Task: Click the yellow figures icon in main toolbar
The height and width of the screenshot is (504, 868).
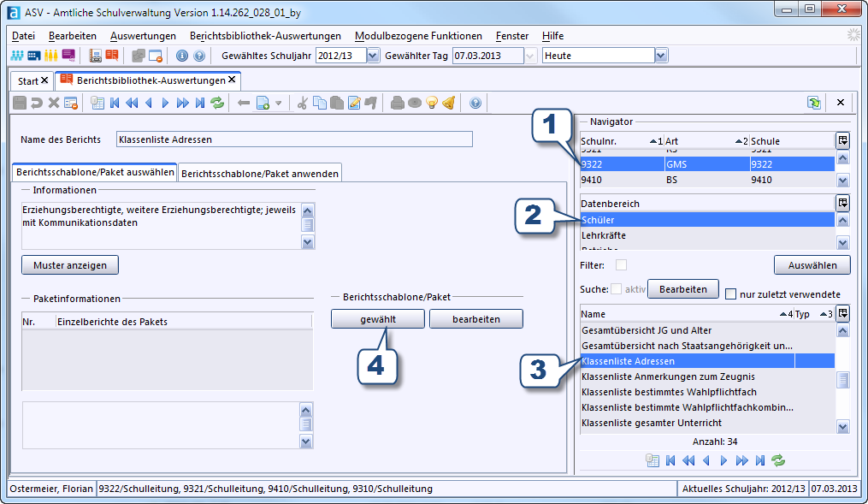Action: [x=51, y=56]
